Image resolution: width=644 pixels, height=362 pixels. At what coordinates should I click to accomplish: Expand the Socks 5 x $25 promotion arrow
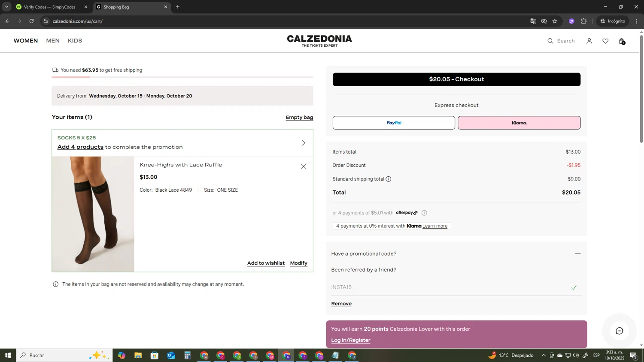[x=304, y=143]
